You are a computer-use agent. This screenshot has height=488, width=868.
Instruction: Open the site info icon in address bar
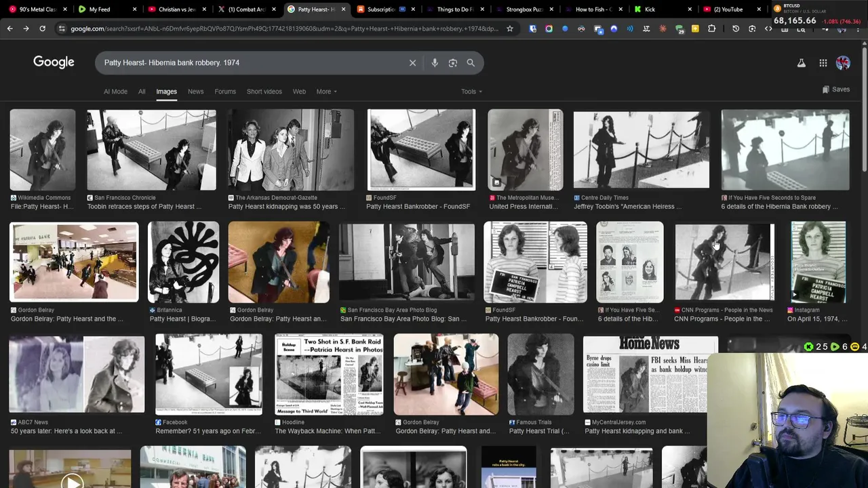(x=62, y=28)
